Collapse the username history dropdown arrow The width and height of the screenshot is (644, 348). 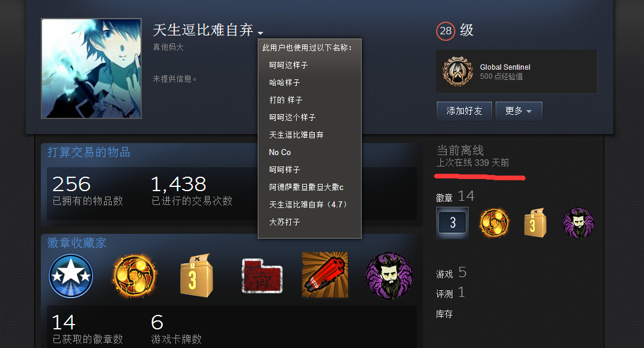(x=260, y=33)
